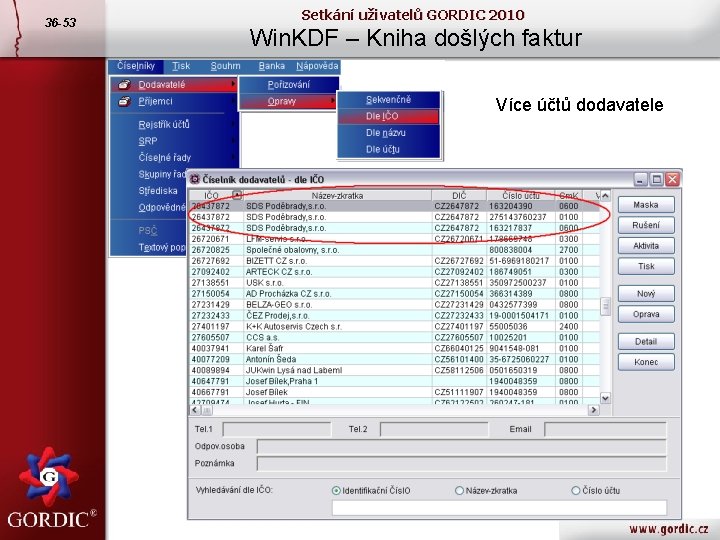720x540 pixels.
Task: Click the Tel.2 field
Action: tap(434, 429)
